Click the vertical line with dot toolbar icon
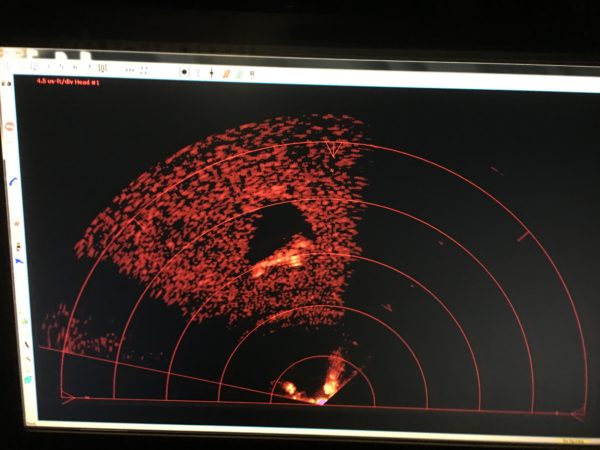 tap(211, 73)
